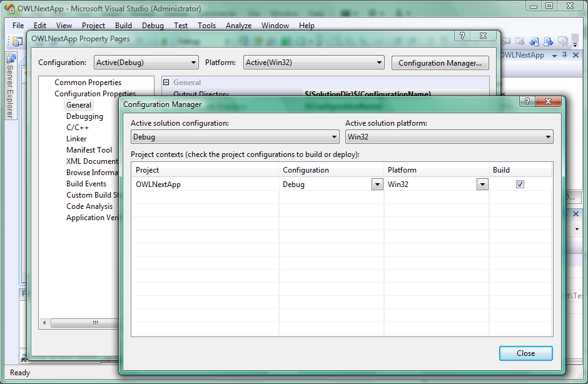Select the Linker tree item

click(76, 139)
